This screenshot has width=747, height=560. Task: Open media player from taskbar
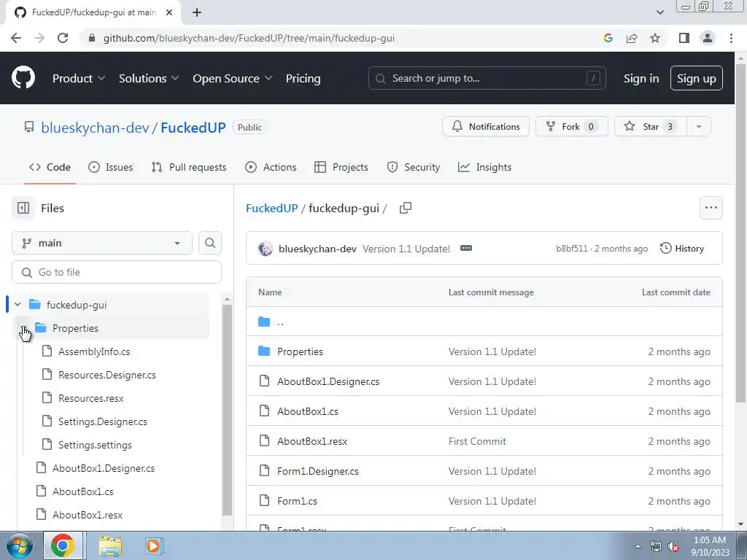153,545
